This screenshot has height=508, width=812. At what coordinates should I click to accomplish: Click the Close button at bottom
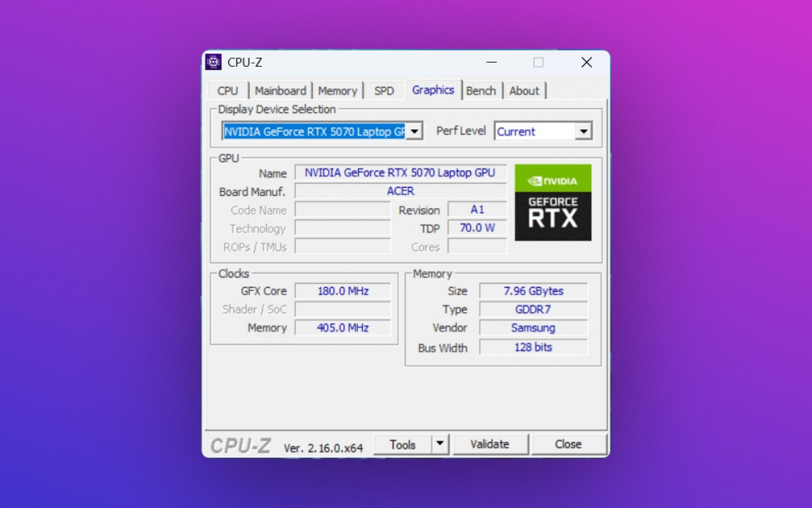(x=568, y=444)
